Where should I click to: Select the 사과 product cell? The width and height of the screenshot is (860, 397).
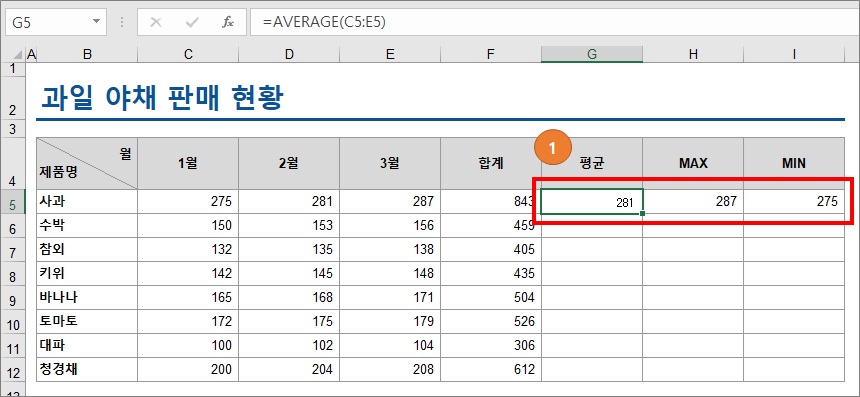pos(87,201)
